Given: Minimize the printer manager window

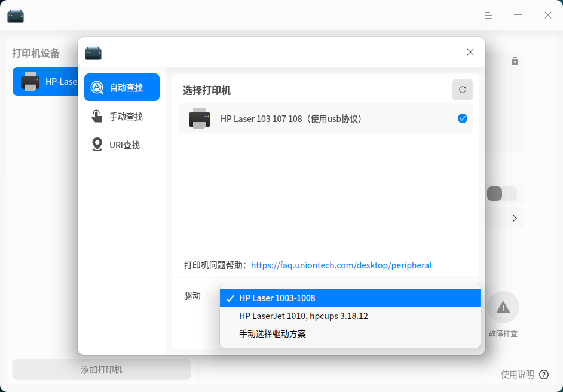Looking at the screenshot, I should pyautogui.click(x=518, y=15).
